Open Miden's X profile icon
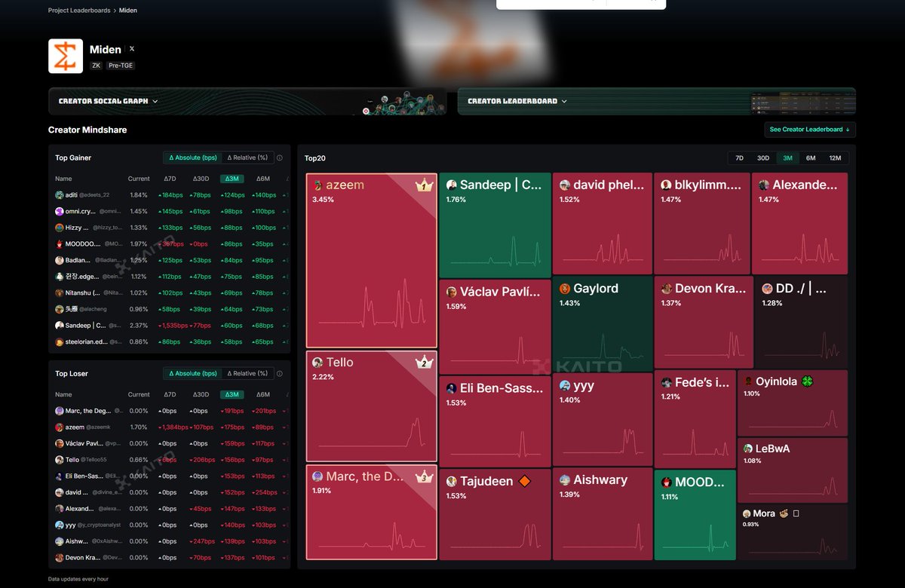The image size is (905, 588). point(132,49)
